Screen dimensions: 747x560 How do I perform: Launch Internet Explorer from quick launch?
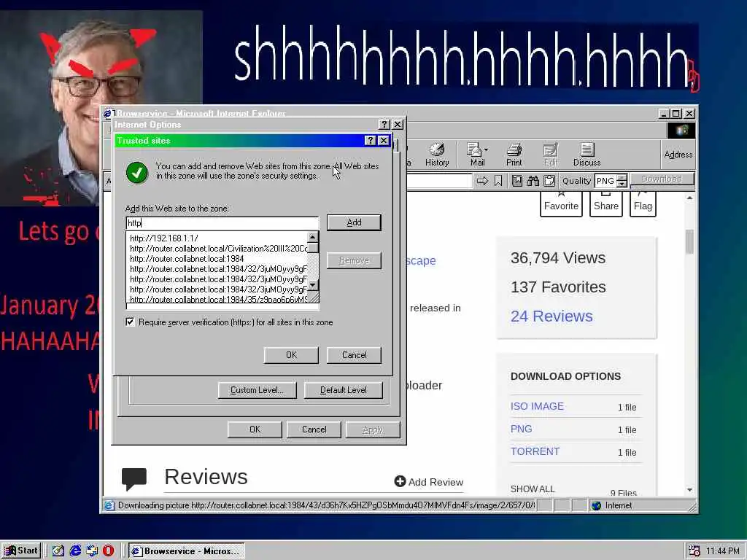tap(75, 551)
